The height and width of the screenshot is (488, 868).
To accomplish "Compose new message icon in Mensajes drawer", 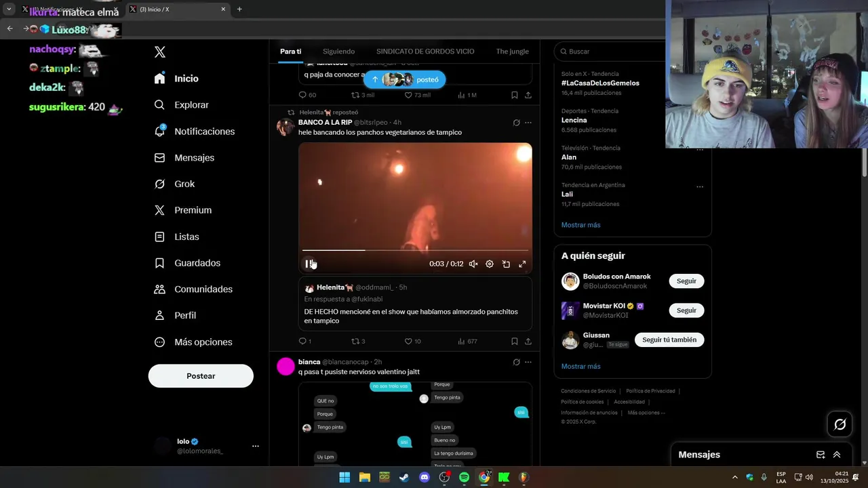I will pos(821,455).
